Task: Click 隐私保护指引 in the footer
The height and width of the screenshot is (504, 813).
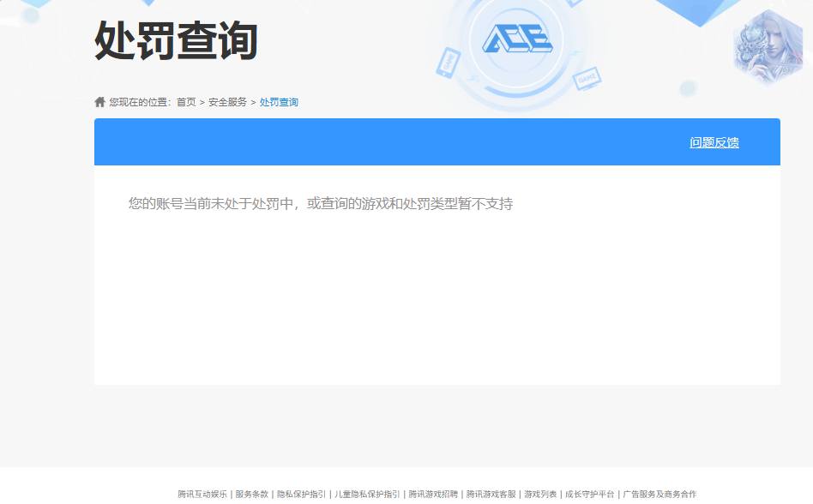Action: (x=301, y=495)
